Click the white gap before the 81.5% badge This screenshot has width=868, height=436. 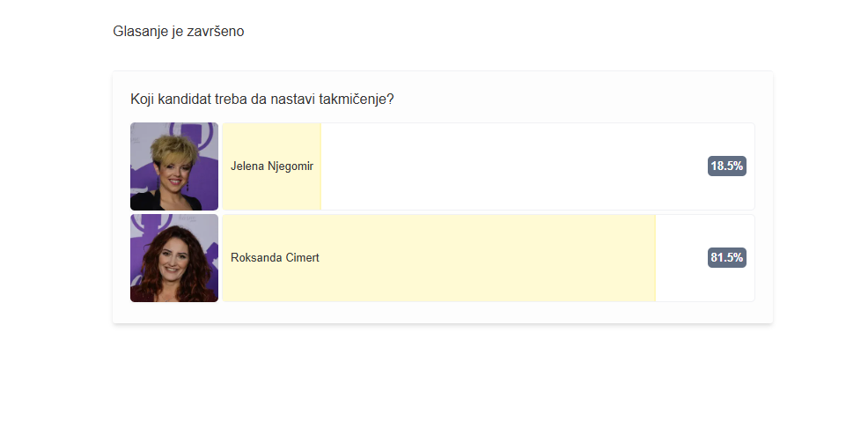681,258
